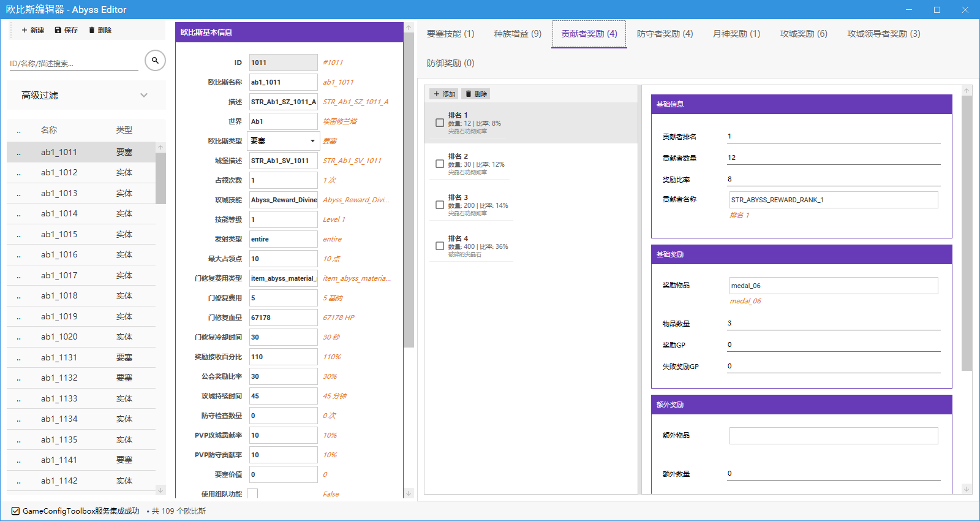Click 添加 plus icon in rewards list
980x521 pixels.
(x=437, y=94)
